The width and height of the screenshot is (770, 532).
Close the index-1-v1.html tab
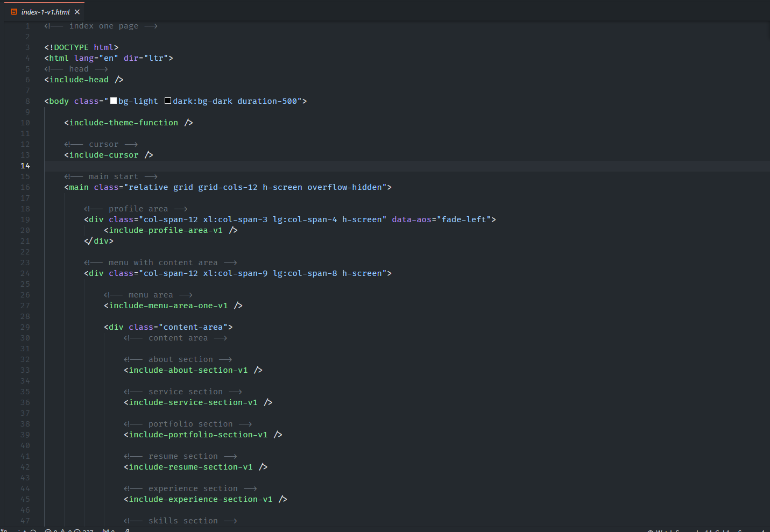(77, 12)
